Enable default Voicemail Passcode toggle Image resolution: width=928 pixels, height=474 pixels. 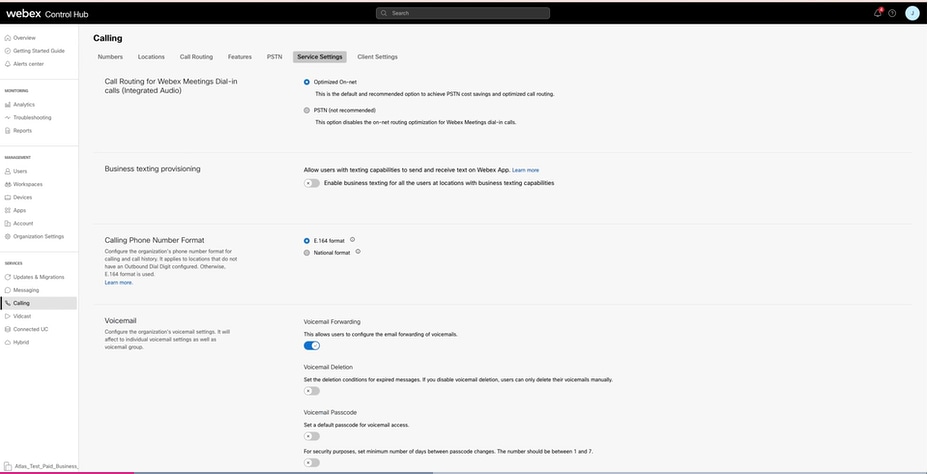point(311,436)
